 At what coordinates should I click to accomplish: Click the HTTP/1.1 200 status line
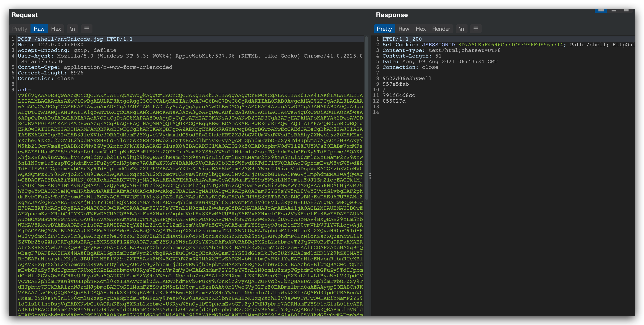click(x=402, y=39)
